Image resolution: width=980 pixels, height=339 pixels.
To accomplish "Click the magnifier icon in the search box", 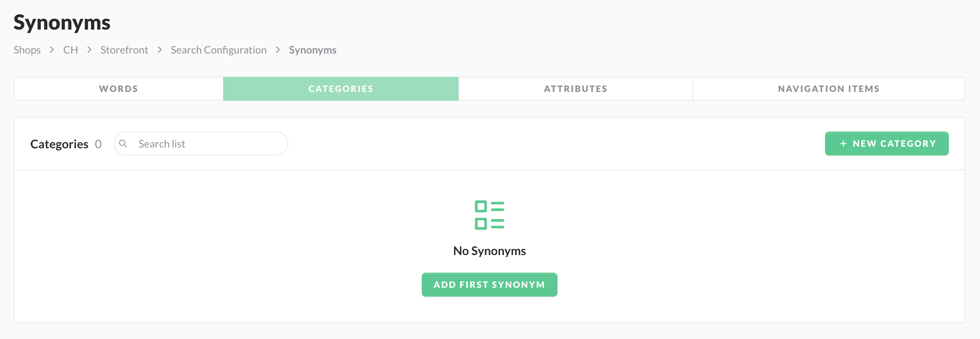I will point(123,144).
